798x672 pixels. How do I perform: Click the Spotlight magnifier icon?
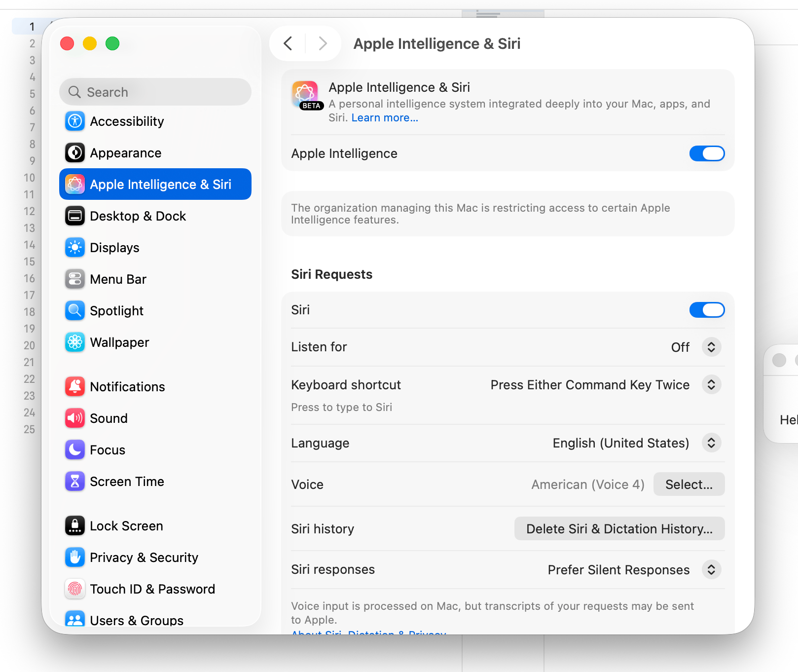click(75, 311)
